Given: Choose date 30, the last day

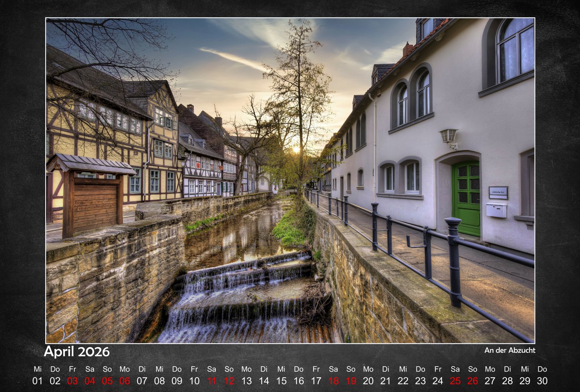Looking at the screenshot, I should 542,381.
